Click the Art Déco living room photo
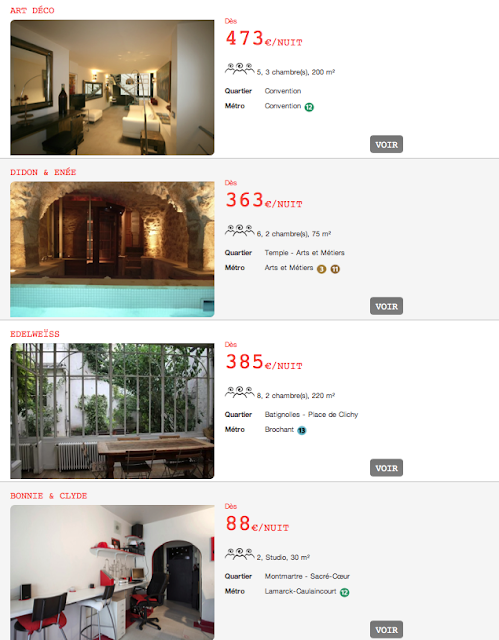The width and height of the screenshot is (499, 640). (112, 87)
